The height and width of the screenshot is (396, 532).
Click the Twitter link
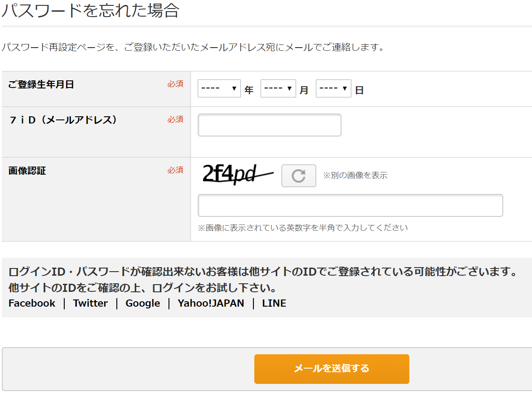[90, 304]
